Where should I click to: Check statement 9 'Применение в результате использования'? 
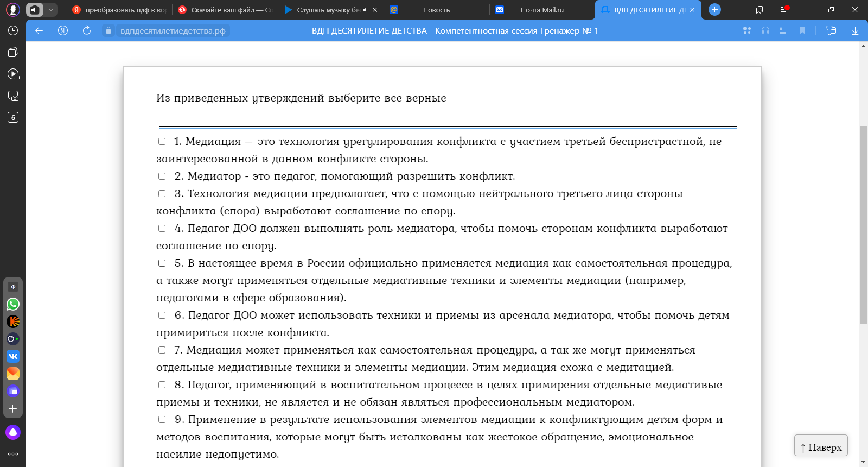click(x=162, y=419)
